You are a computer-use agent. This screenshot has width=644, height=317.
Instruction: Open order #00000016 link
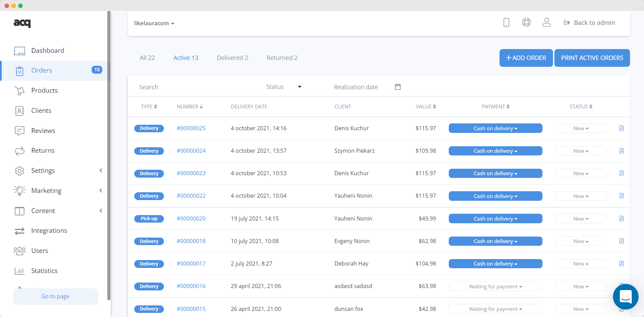click(191, 286)
